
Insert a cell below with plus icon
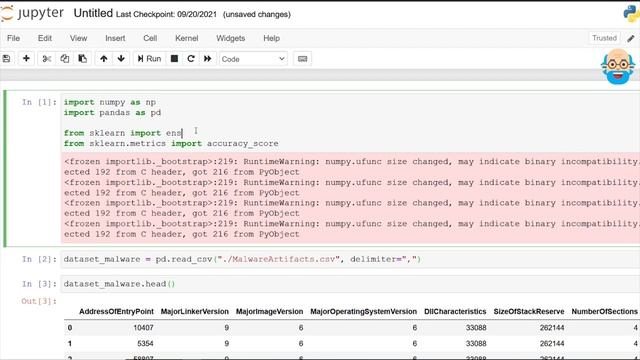(x=26, y=59)
